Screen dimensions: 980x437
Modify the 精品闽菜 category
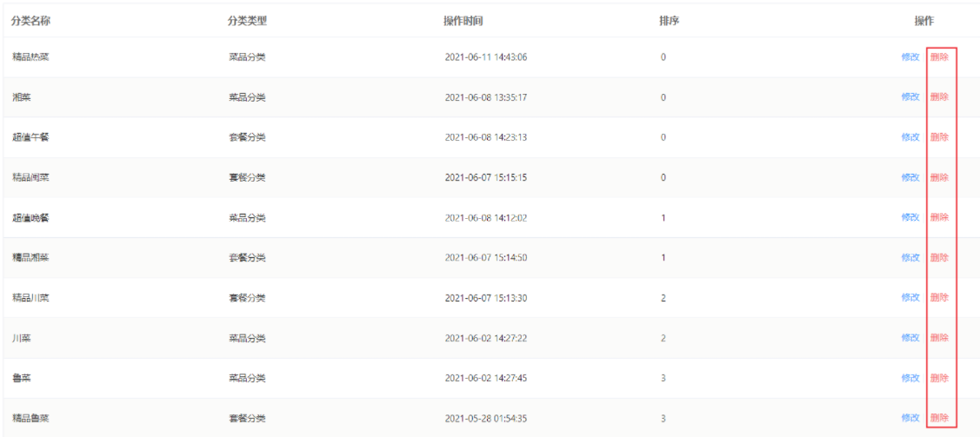coord(910,177)
